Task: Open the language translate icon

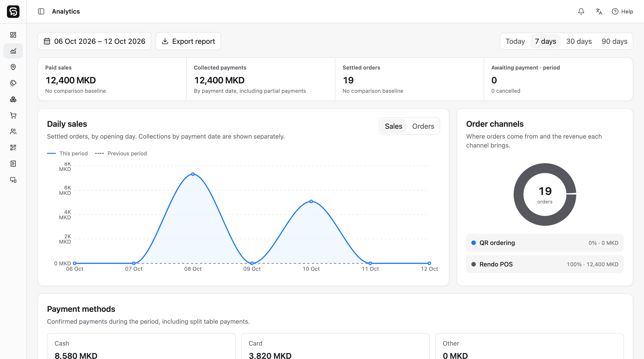Action: tap(599, 11)
